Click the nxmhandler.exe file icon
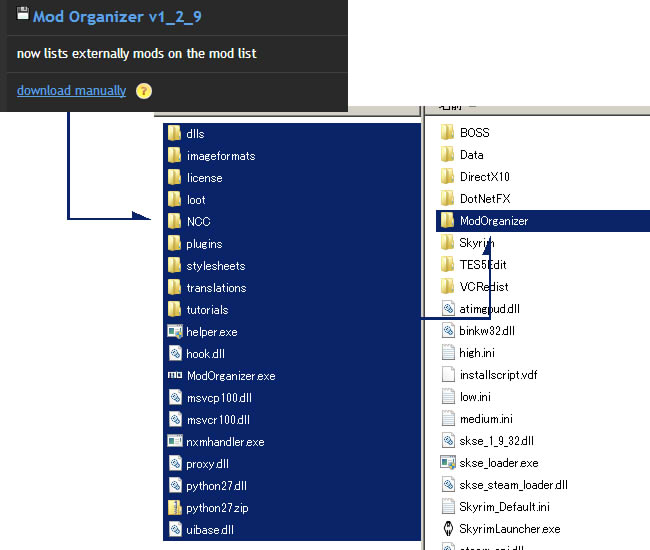The image size is (650, 550). tap(175, 441)
